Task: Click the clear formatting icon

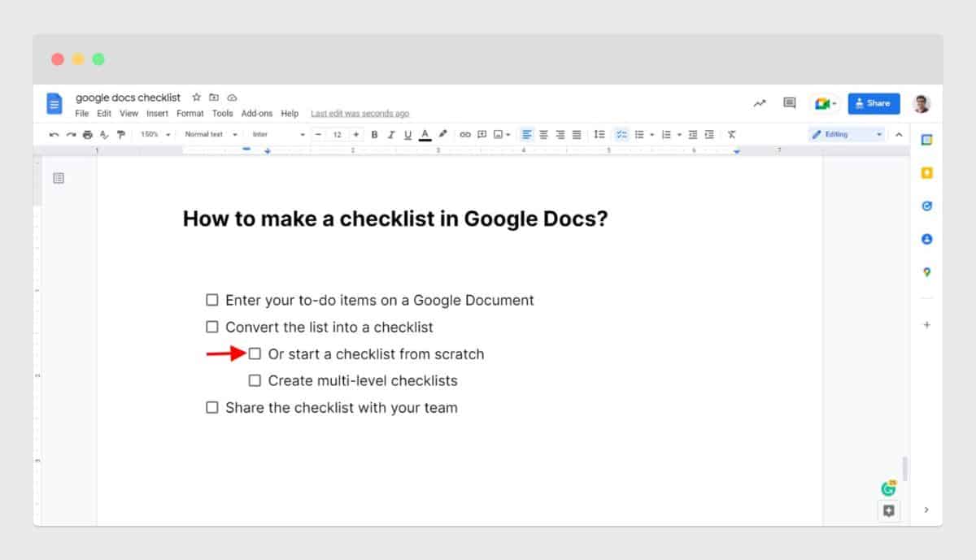Action: (x=731, y=134)
